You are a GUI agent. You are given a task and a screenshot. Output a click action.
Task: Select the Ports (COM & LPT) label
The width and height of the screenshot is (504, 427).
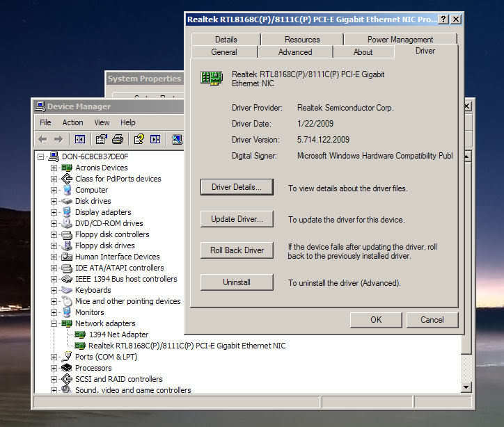click(x=106, y=357)
